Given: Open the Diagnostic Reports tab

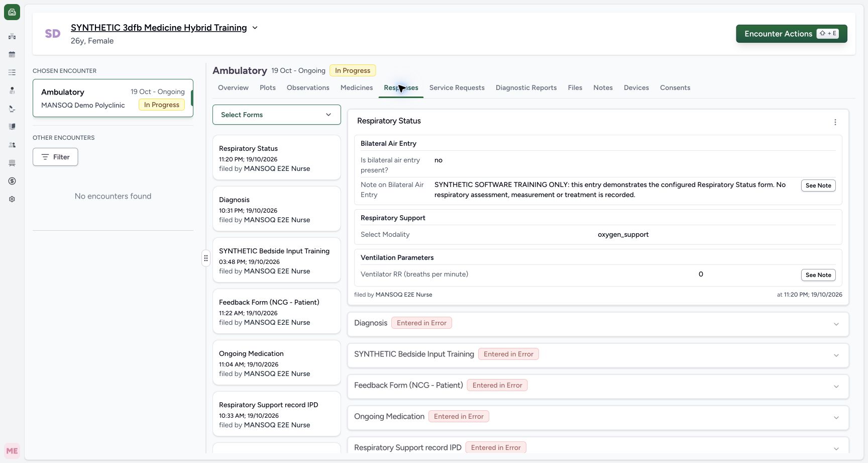Looking at the screenshot, I should point(526,87).
